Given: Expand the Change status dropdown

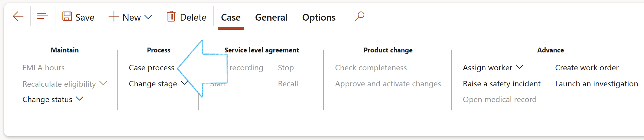Looking at the screenshot, I should coord(80,99).
